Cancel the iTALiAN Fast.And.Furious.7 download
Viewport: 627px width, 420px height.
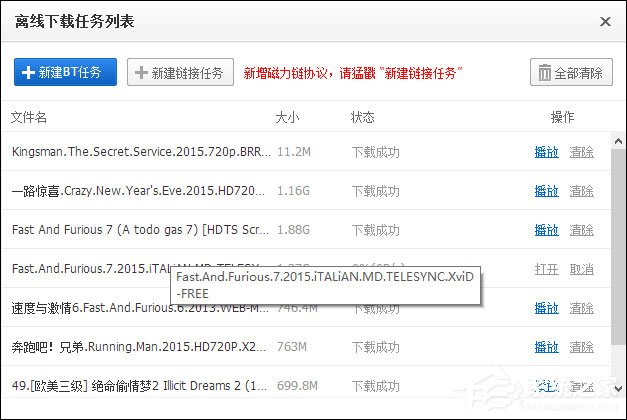582,269
